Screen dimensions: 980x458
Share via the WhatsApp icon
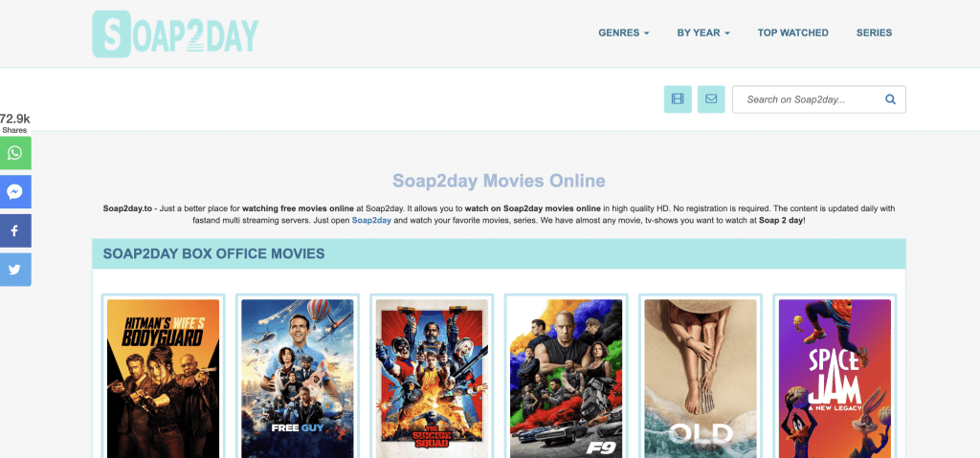(15, 153)
